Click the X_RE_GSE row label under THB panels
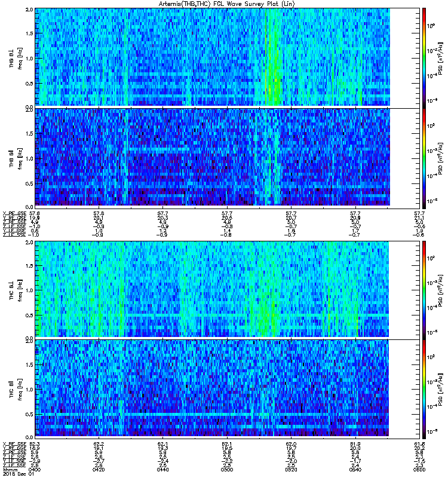The image size is (448, 478). 14,214
